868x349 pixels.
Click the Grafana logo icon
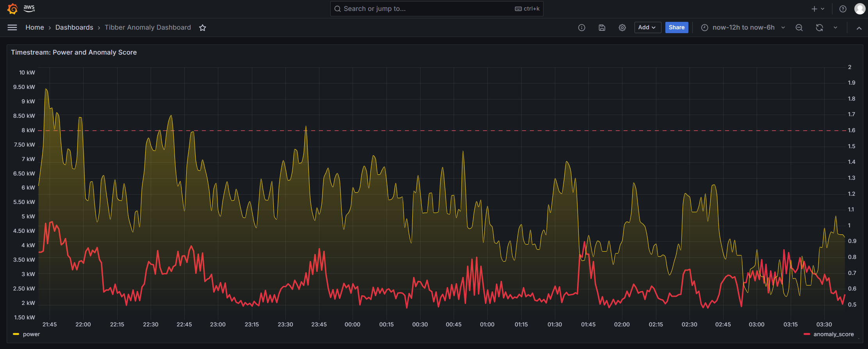pyautogui.click(x=12, y=9)
